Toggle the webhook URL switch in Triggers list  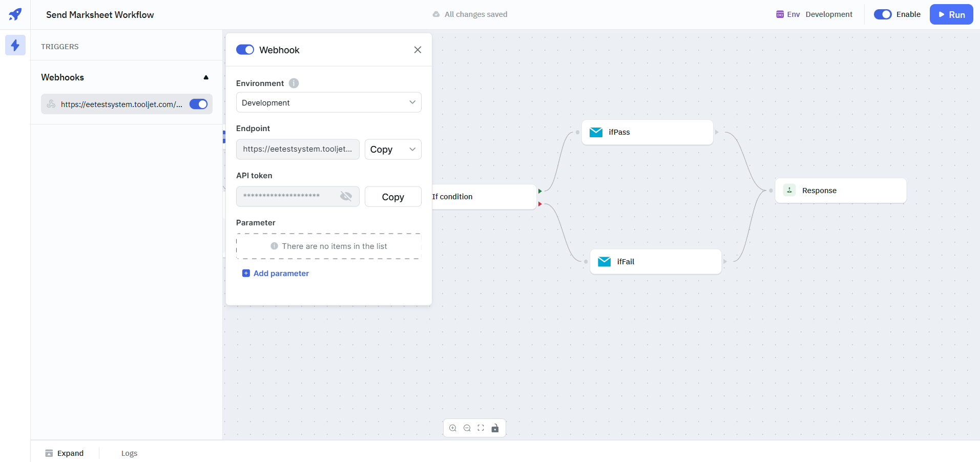198,104
